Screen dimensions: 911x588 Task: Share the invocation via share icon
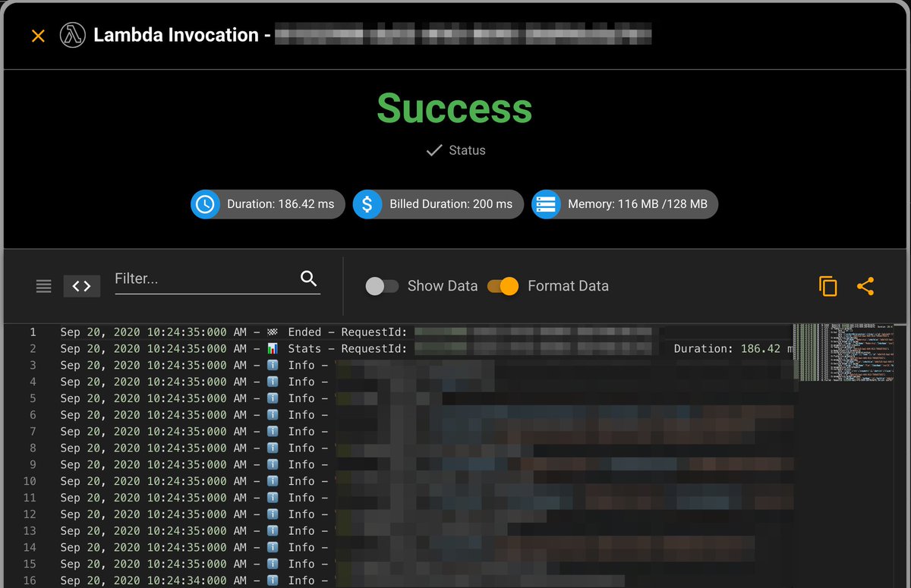point(865,286)
